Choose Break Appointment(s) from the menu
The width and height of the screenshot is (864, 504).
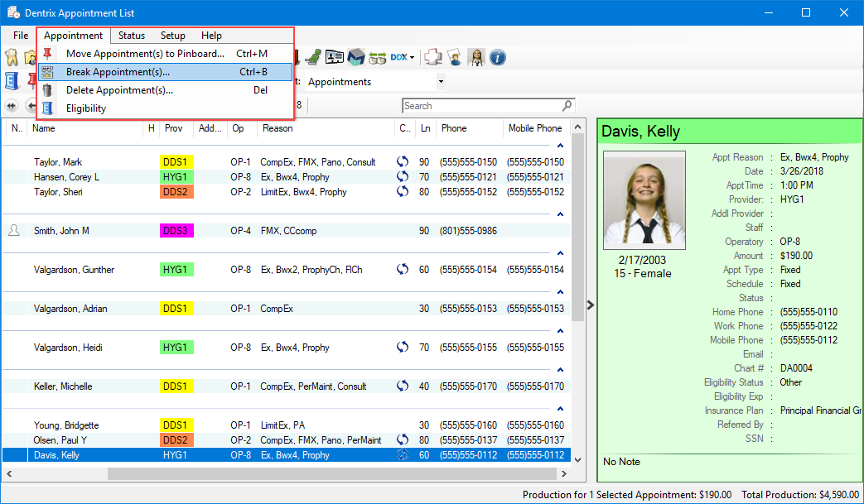[118, 72]
